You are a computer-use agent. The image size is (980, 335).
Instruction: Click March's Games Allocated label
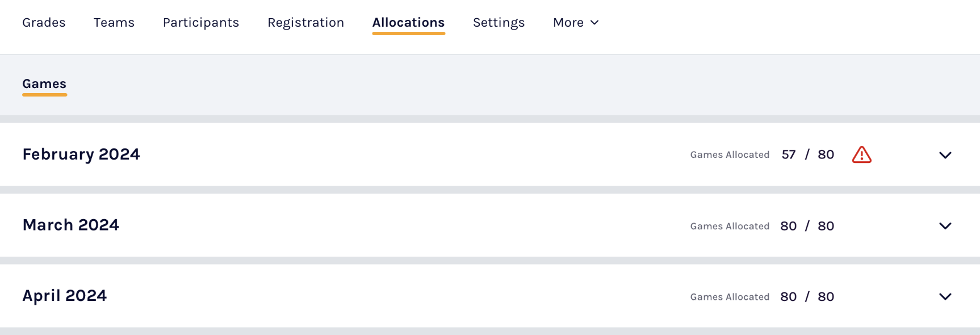(730, 226)
